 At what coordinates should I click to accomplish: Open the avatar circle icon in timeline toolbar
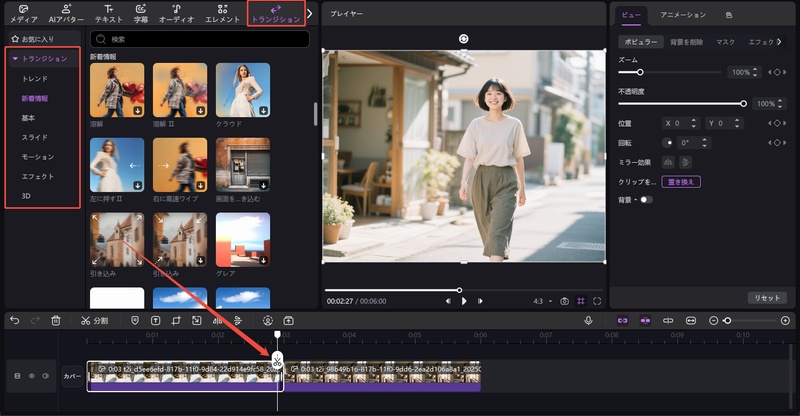[268, 321]
